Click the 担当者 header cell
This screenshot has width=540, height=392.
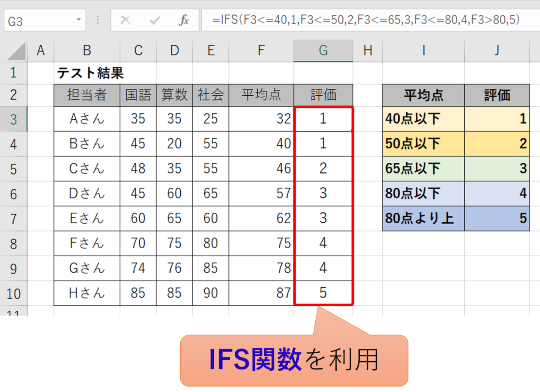pyautogui.click(x=87, y=95)
